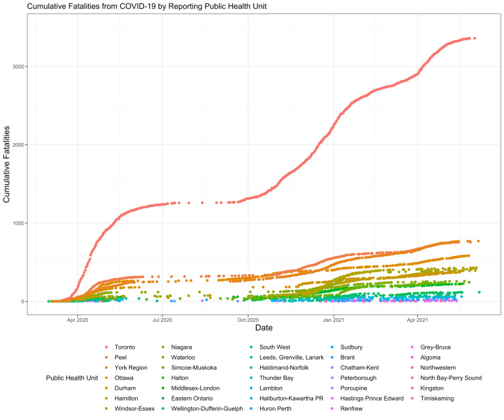Click the 'Ottawa' legend label
The height and width of the screenshot is (420, 504).
coord(124,378)
